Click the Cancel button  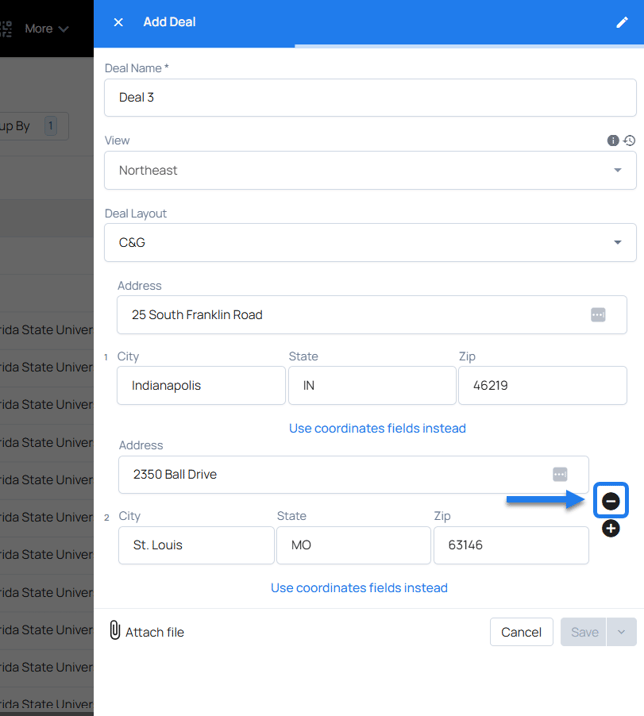point(521,632)
